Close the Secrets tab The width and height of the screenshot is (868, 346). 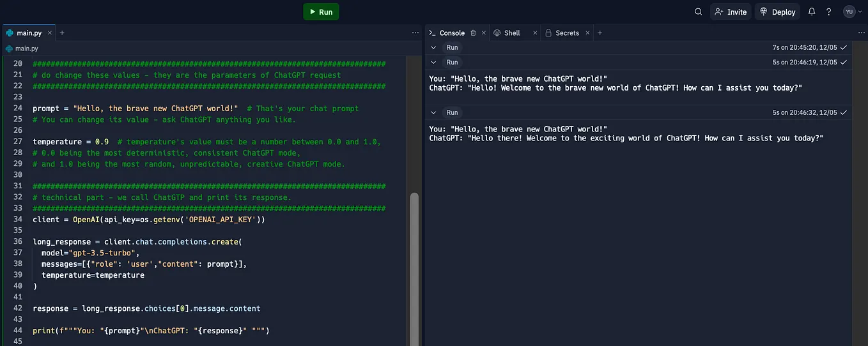[588, 33]
